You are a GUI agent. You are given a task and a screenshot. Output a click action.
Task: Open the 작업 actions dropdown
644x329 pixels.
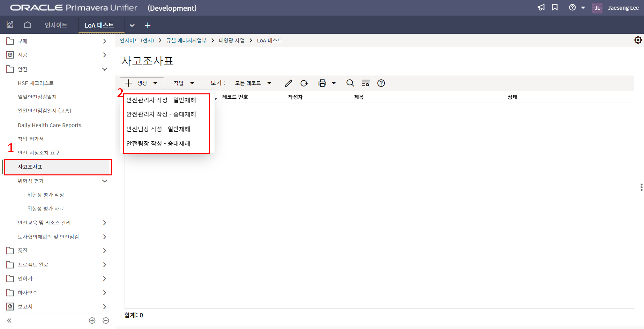[183, 83]
